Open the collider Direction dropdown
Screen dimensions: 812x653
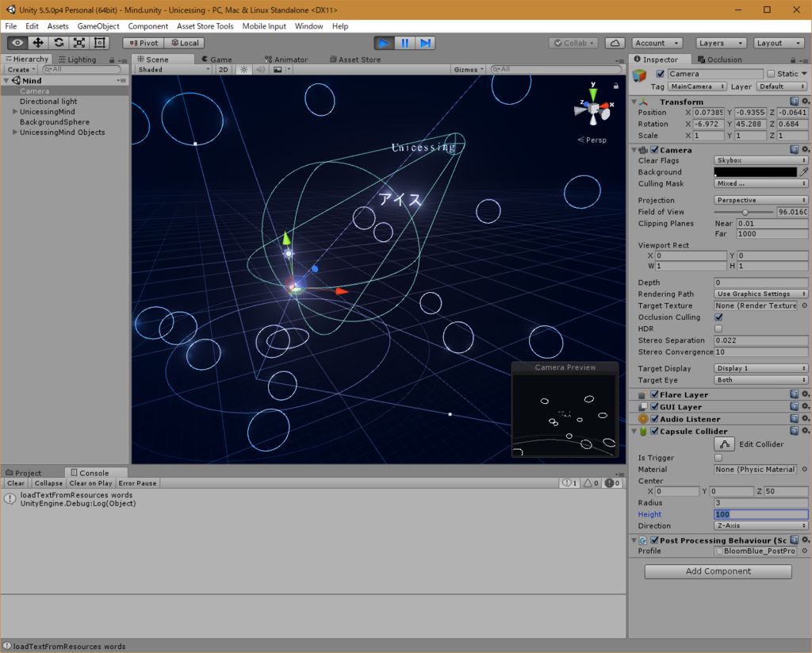click(760, 525)
